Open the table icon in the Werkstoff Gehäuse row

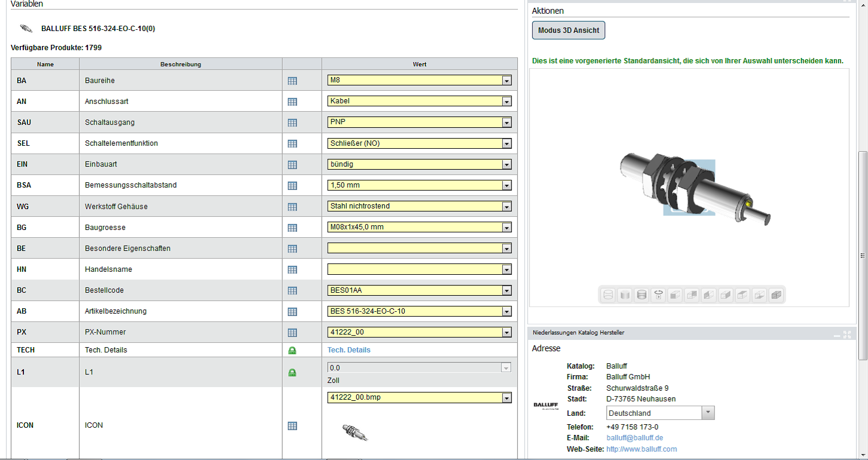pos(292,207)
